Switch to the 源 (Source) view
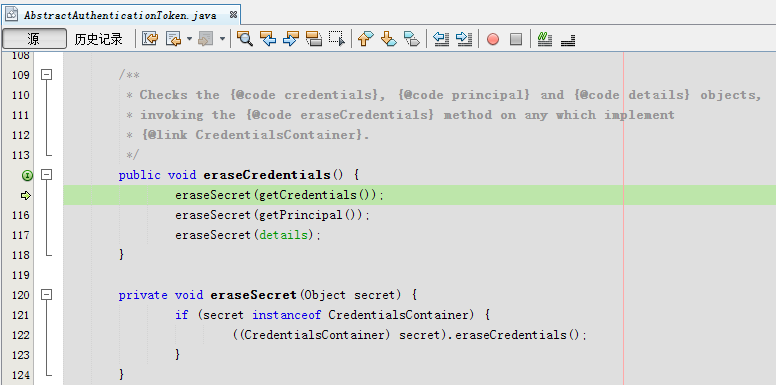 coord(34,39)
